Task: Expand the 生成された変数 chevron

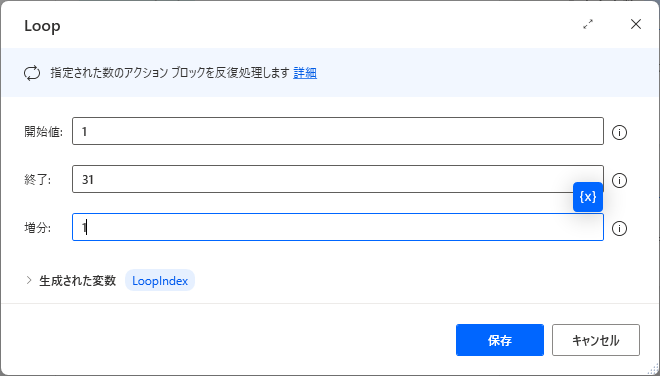Action: (29, 280)
